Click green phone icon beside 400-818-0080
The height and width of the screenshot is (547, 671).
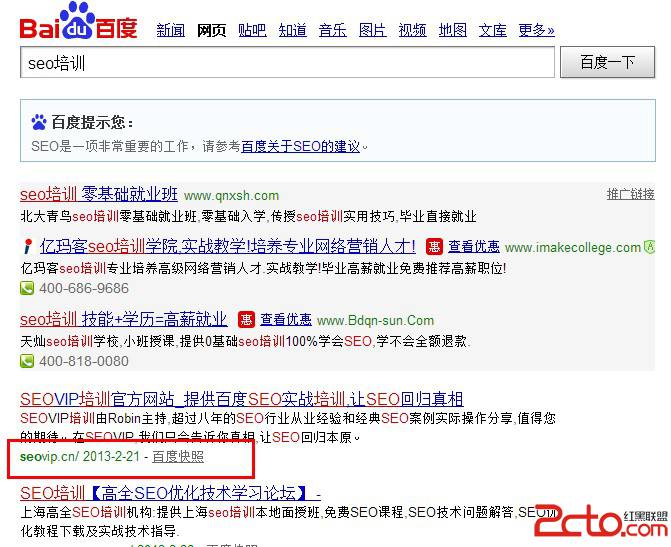tap(27, 361)
